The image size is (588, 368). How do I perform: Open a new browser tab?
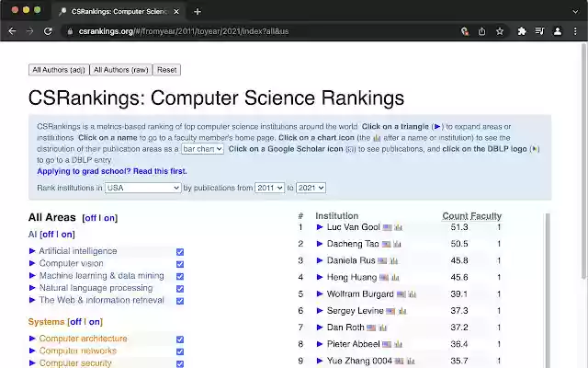pos(198,12)
